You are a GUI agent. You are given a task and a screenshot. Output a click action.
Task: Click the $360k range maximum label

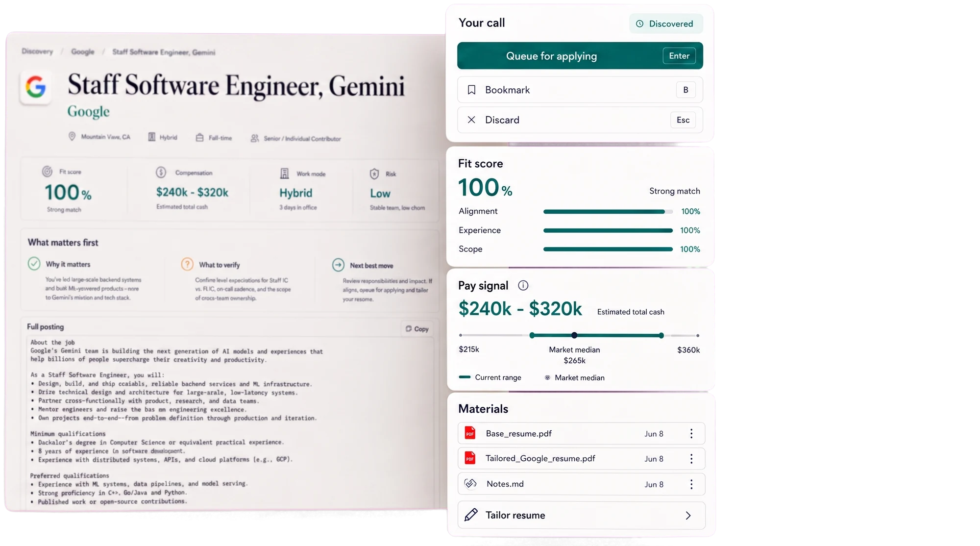688,350
